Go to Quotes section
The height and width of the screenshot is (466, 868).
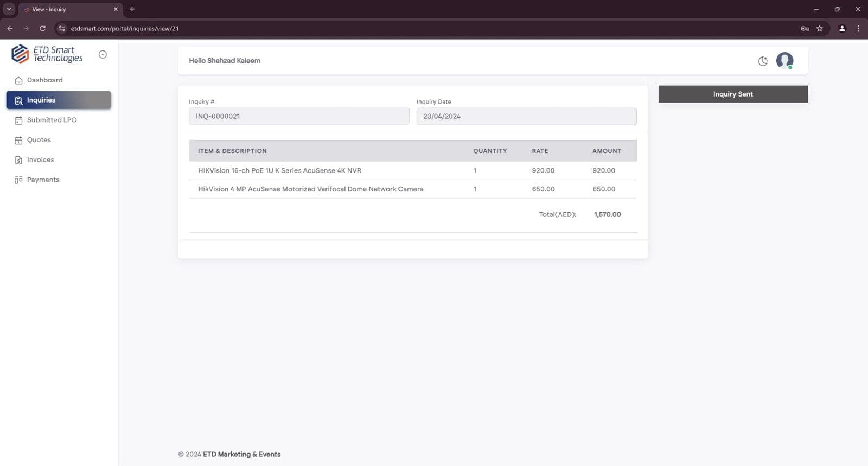[59, 140]
